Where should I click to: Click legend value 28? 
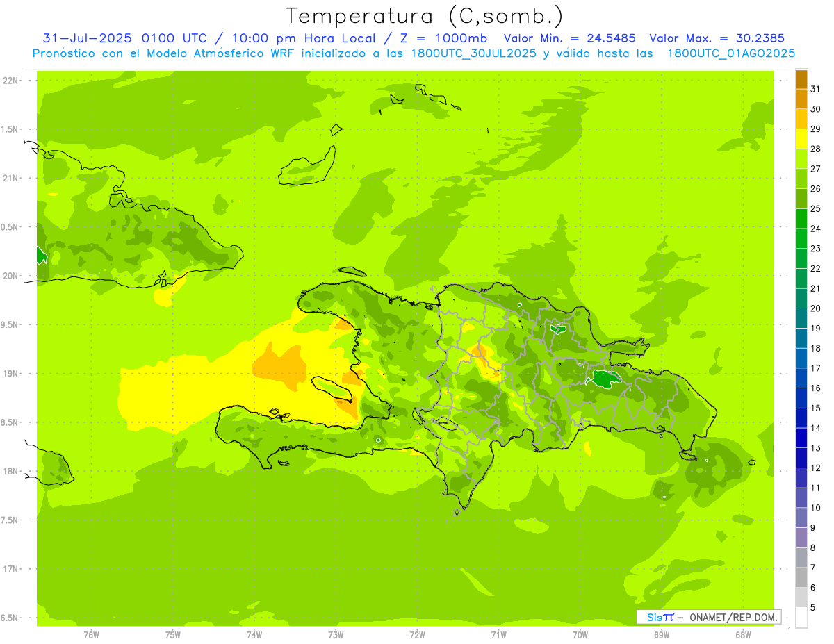pyautogui.click(x=815, y=149)
